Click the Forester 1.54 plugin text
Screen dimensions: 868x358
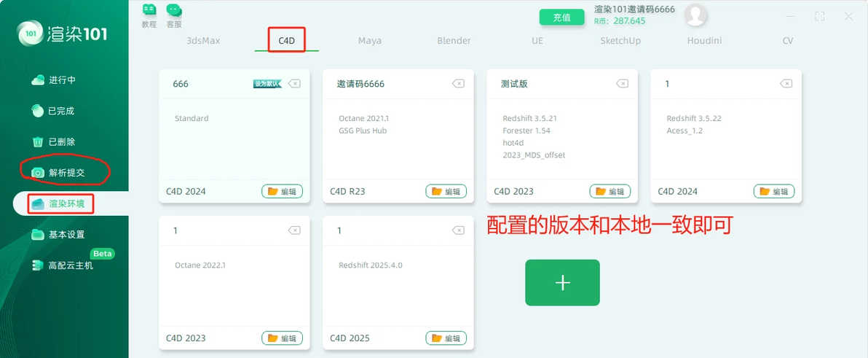click(526, 131)
